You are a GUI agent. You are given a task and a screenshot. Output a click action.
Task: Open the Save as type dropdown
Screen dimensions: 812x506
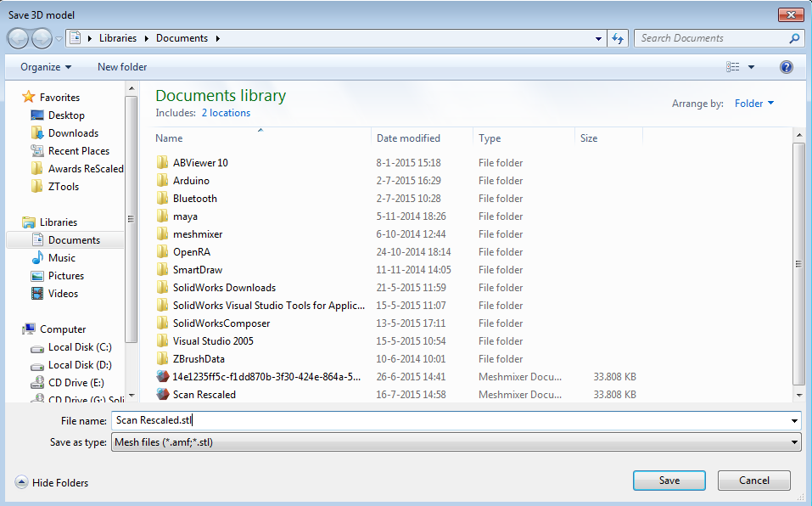point(456,442)
